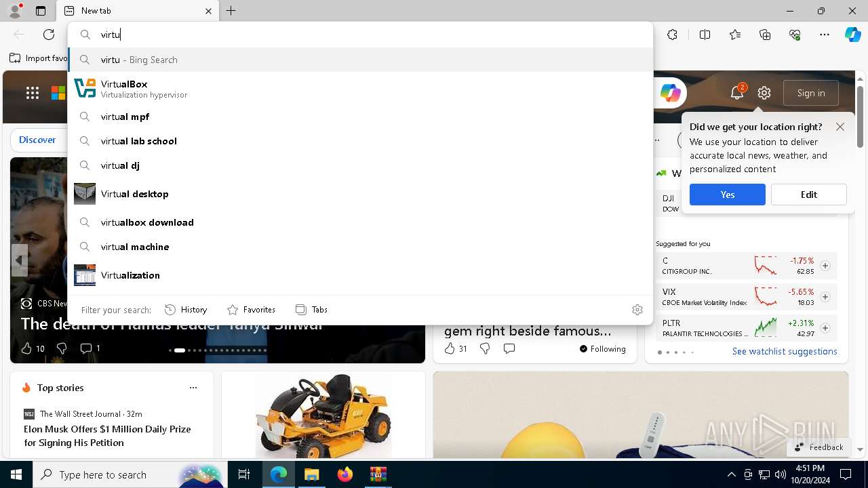
Task: Open Top stories more options
Action: 193,388
